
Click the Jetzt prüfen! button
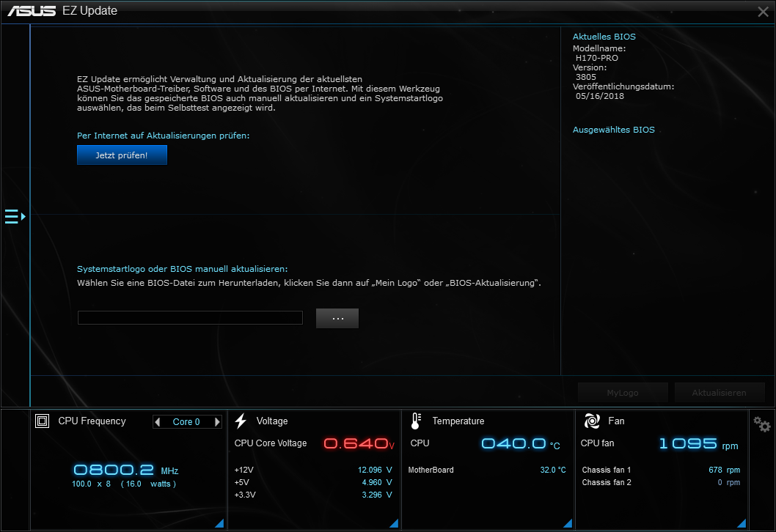122,155
